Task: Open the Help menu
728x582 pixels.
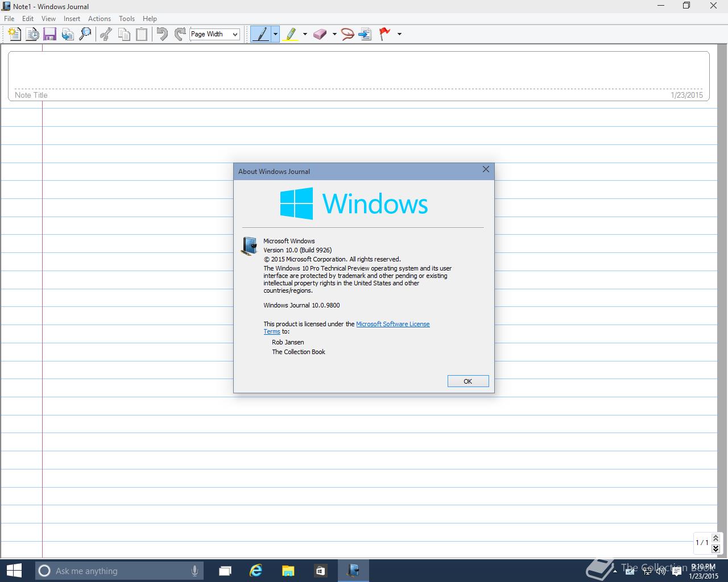Action: click(x=150, y=19)
